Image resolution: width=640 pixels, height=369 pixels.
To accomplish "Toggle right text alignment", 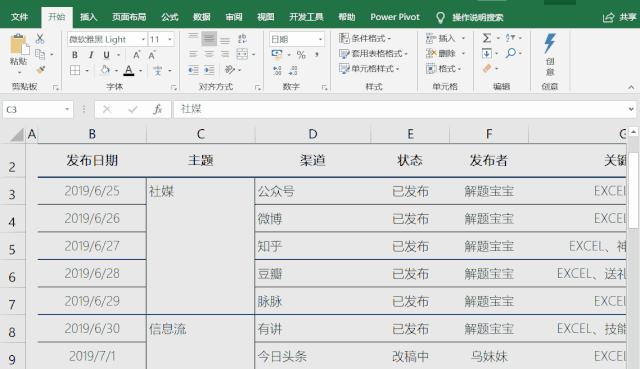I will [225, 54].
